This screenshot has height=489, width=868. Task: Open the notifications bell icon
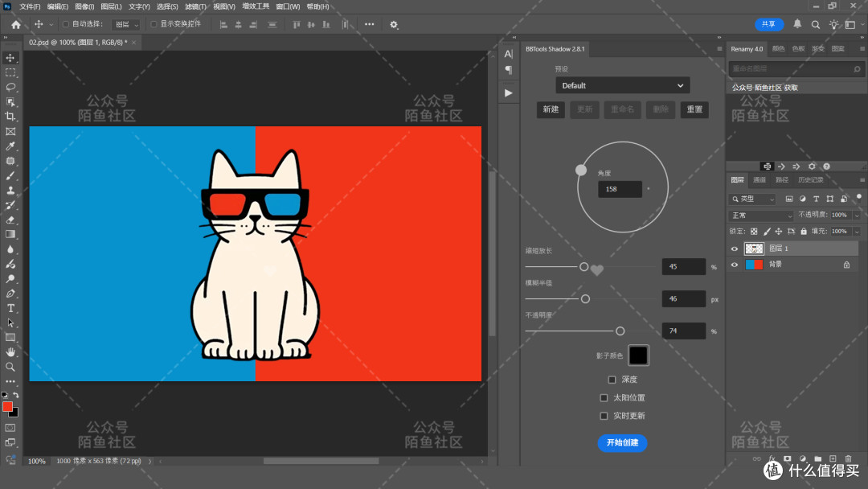[x=797, y=24]
